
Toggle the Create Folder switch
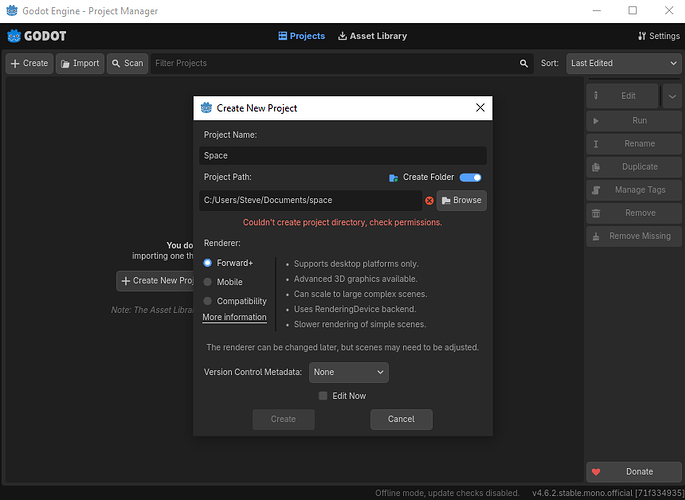click(x=471, y=177)
